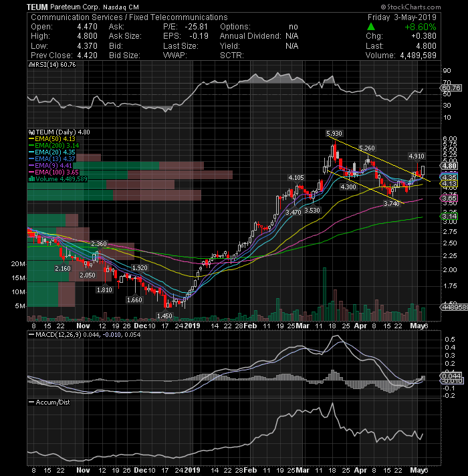Click the MACD(12,26,9) indicator label
This screenshot has width=468, height=476.
click(x=58, y=335)
